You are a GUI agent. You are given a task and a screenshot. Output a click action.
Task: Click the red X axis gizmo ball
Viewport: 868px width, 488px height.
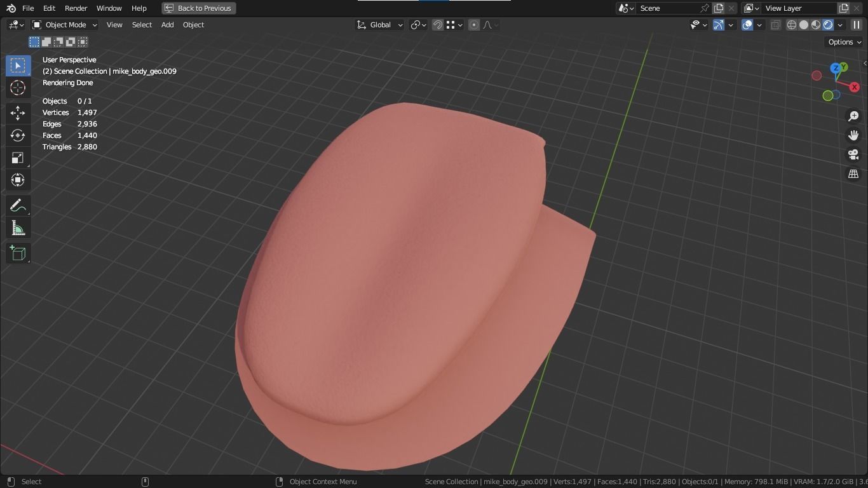tap(854, 87)
